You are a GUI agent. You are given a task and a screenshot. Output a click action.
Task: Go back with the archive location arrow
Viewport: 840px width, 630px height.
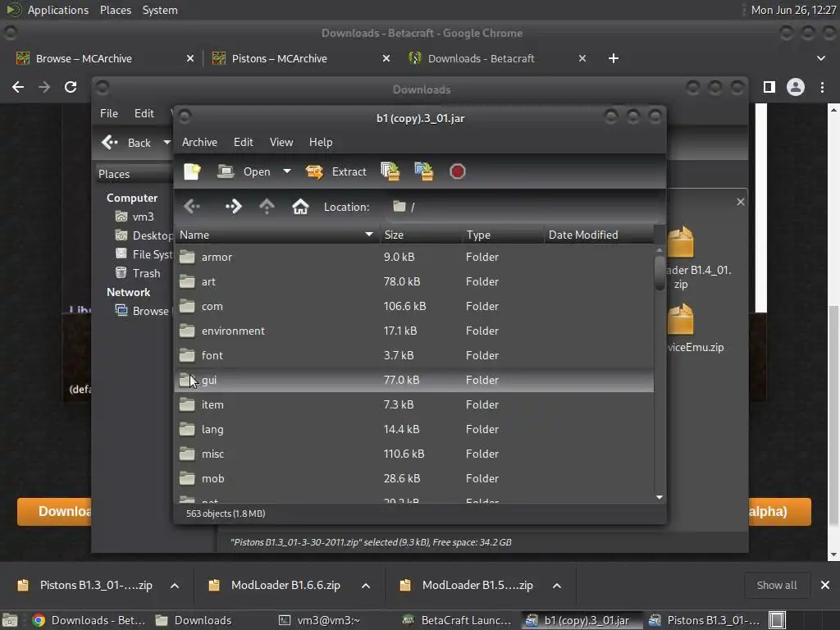click(x=192, y=206)
